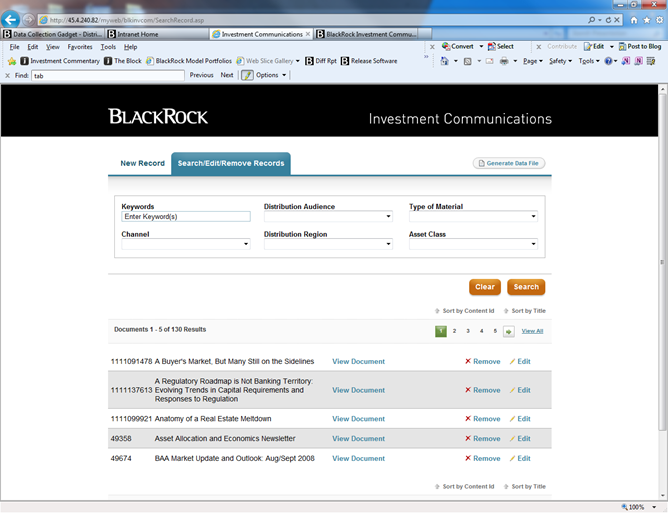Open the Safety dropdown menu
The image size is (668, 513).
tap(560, 61)
